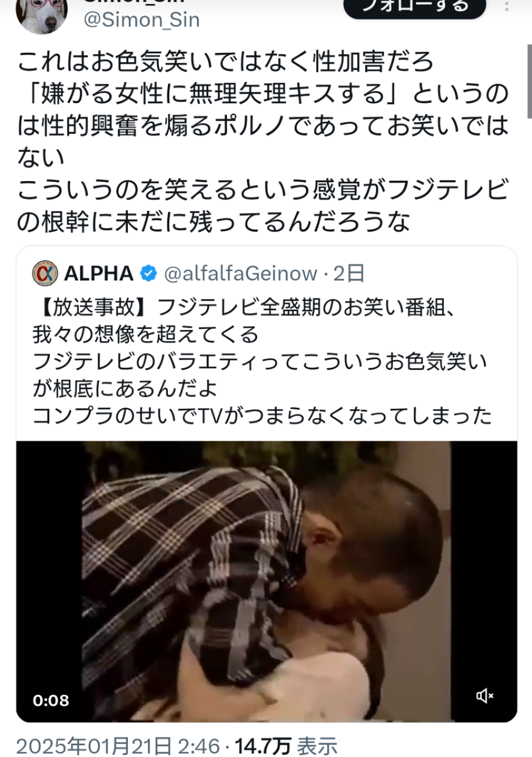
Task: Open the ALPHA account avatar icon
Action: point(45,273)
